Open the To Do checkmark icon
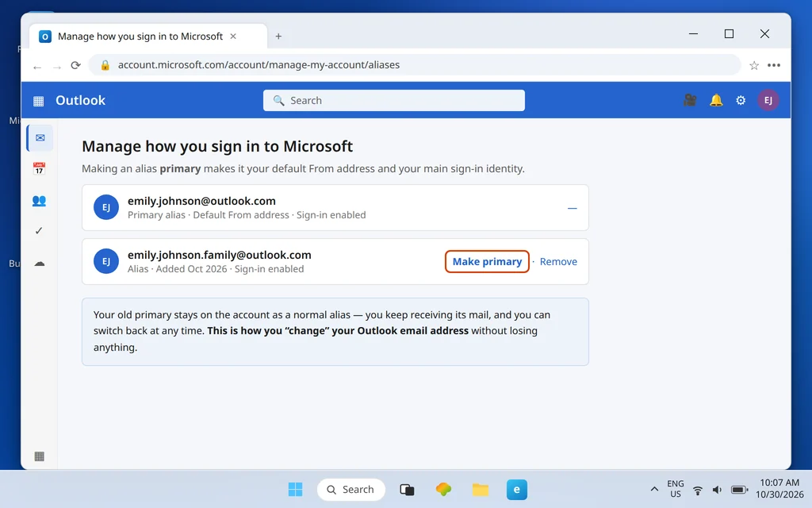This screenshot has height=508, width=812. [39, 231]
